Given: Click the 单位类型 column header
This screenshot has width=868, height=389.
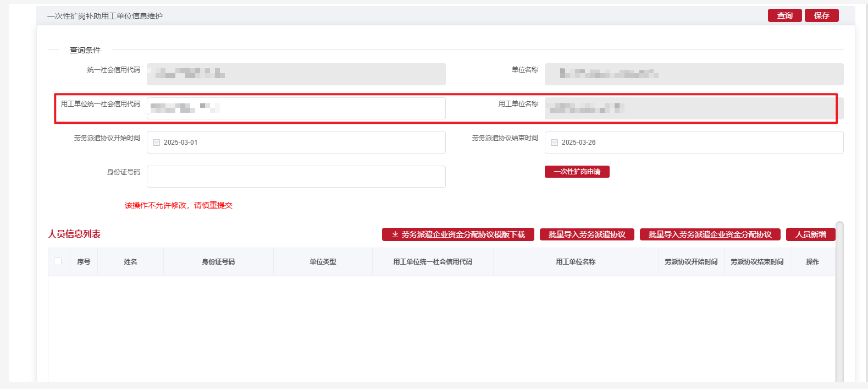Looking at the screenshot, I should (323, 262).
